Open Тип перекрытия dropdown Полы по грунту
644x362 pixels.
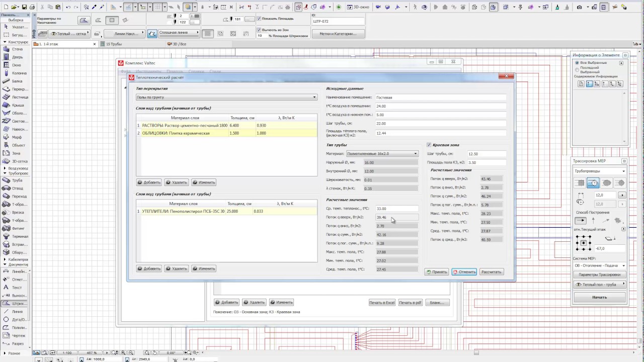point(226,97)
